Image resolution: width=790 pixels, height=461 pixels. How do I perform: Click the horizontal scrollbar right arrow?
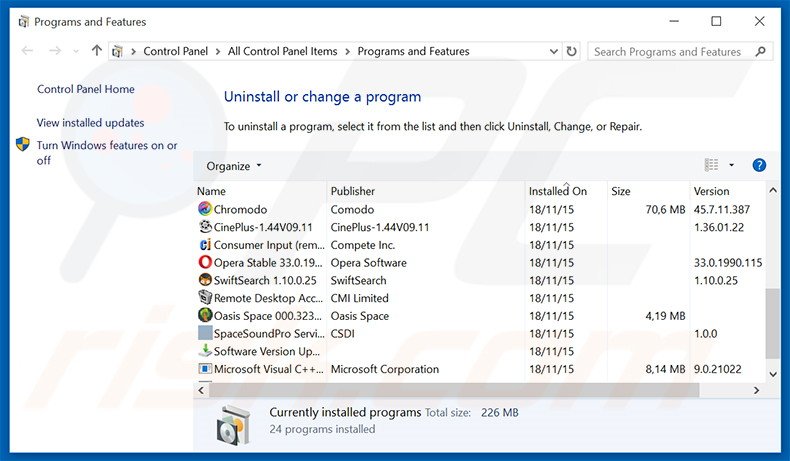pos(756,390)
